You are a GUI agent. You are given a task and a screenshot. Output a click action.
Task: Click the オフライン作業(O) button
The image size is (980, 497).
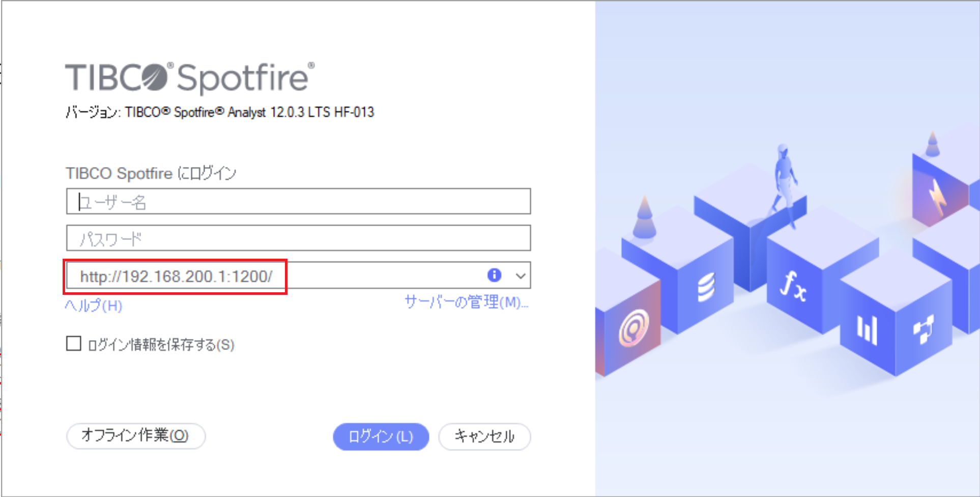point(136,436)
